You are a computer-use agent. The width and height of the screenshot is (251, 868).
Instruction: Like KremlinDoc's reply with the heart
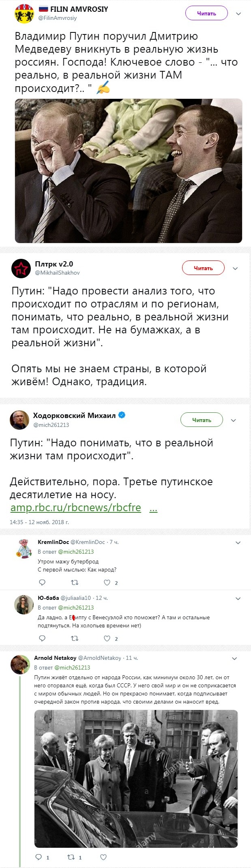pos(107,582)
